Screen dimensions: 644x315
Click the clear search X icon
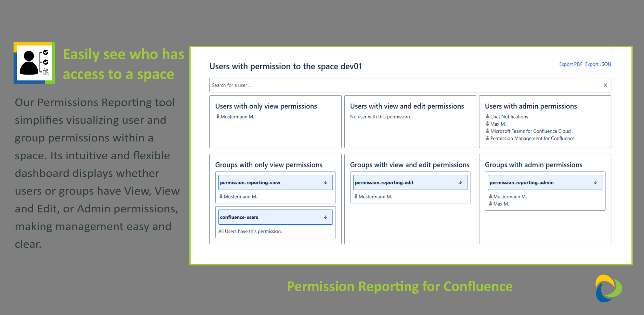(x=605, y=85)
